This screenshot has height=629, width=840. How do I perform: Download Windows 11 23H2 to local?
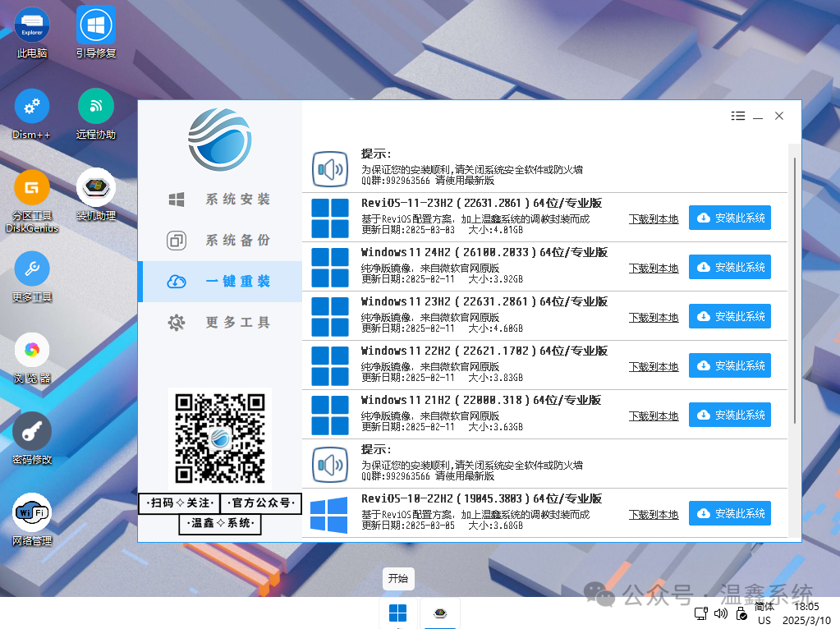(x=653, y=317)
